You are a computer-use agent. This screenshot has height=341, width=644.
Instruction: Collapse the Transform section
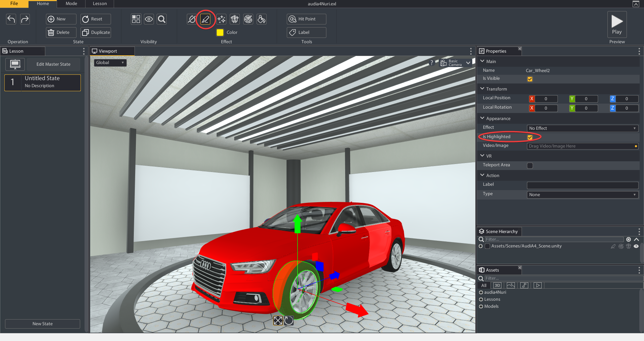pos(482,89)
